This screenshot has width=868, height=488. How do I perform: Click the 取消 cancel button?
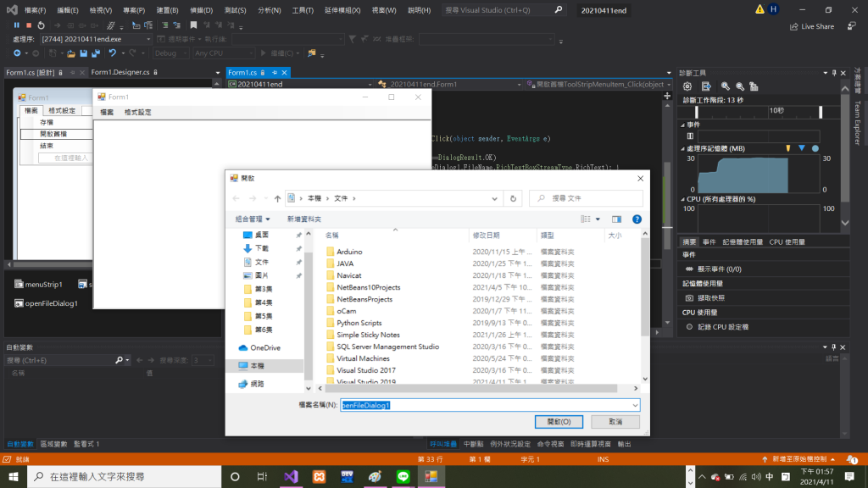(615, 422)
